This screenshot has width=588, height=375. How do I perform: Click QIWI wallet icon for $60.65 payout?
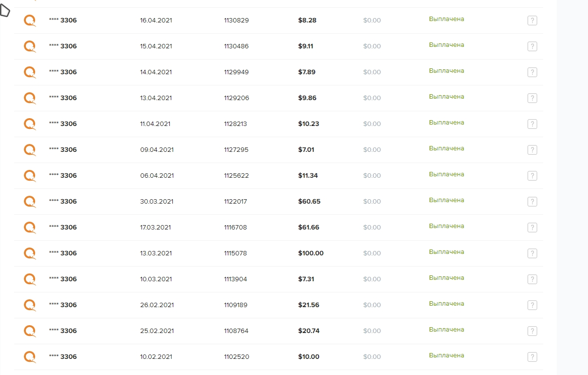pyautogui.click(x=30, y=202)
